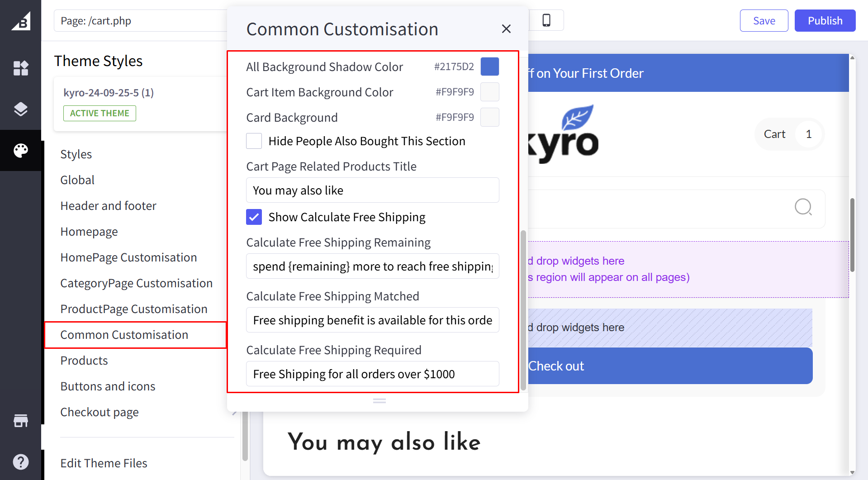Viewport: 868px width, 480px height.
Task: Click the search magnifier icon in preview
Action: [x=803, y=207]
